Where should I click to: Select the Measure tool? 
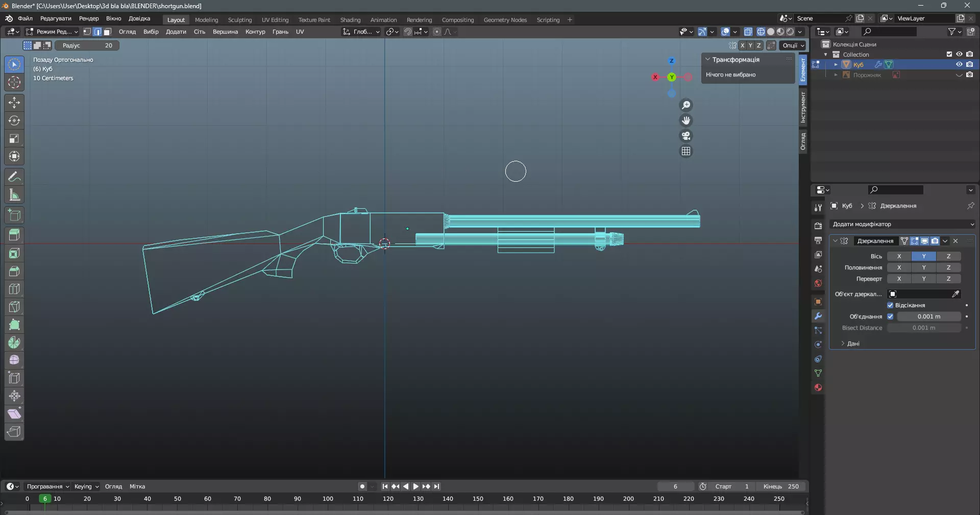(14, 194)
